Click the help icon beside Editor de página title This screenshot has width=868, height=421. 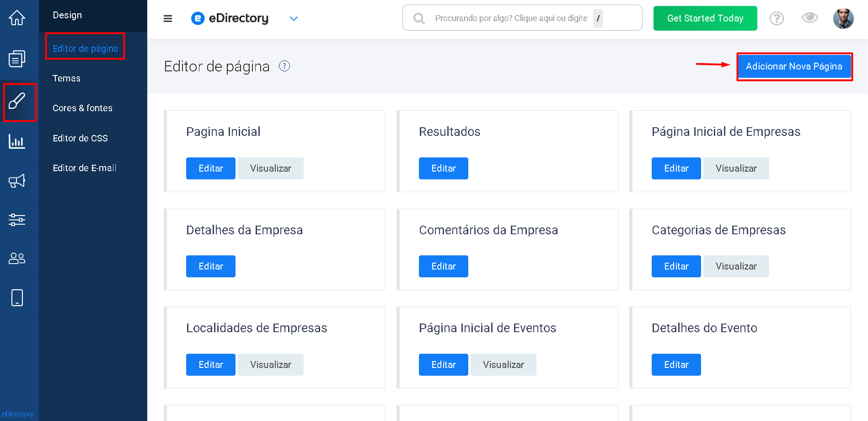(x=284, y=66)
